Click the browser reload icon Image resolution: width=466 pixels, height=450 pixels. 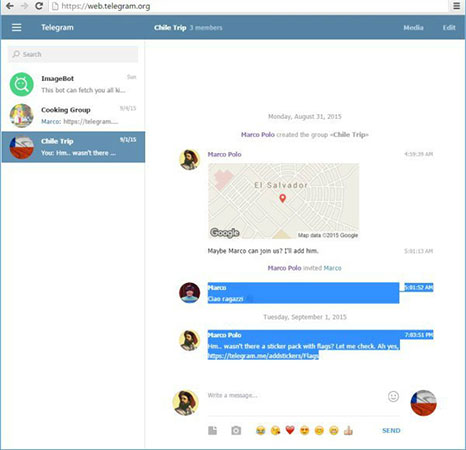(39, 6)
